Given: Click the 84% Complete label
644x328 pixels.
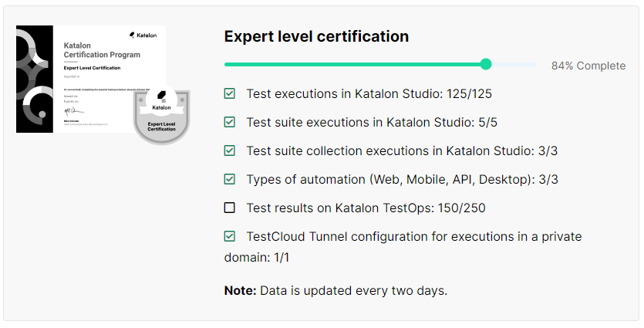Looking at the screenshot, I should (x=588, y=66).
